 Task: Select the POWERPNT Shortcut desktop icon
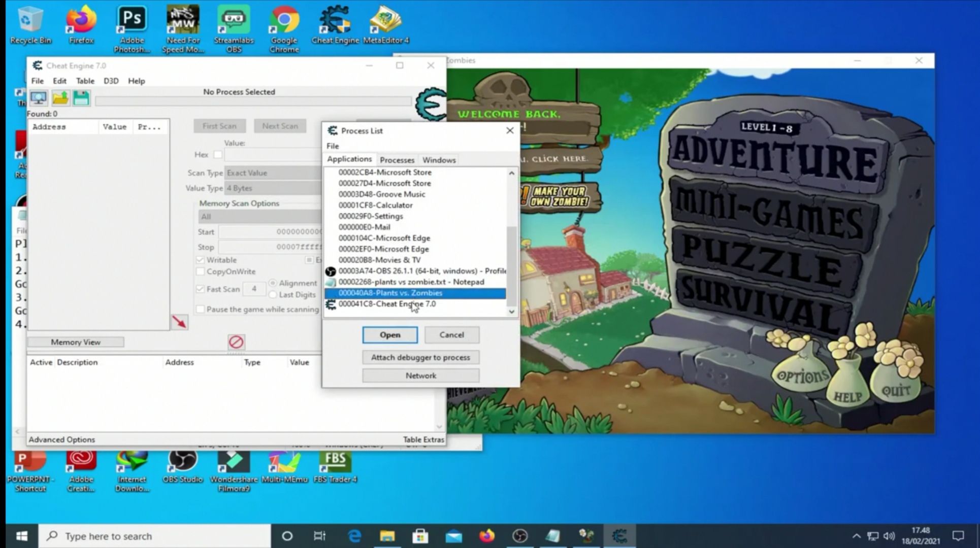pyautogui.click(x=30, y=472)
